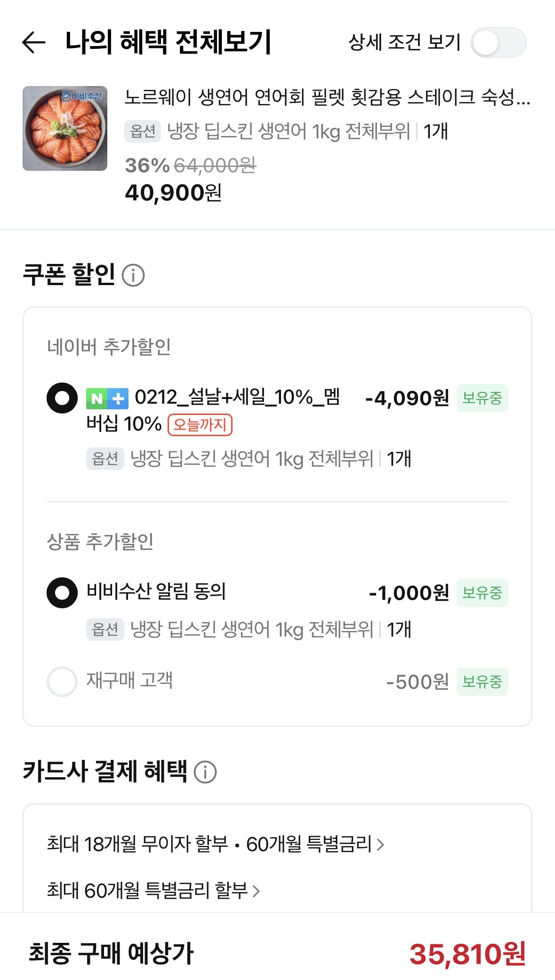
Task: Click the 오늘까지 expiry badge
Action: pyautogui.click(x=200, y=425)
